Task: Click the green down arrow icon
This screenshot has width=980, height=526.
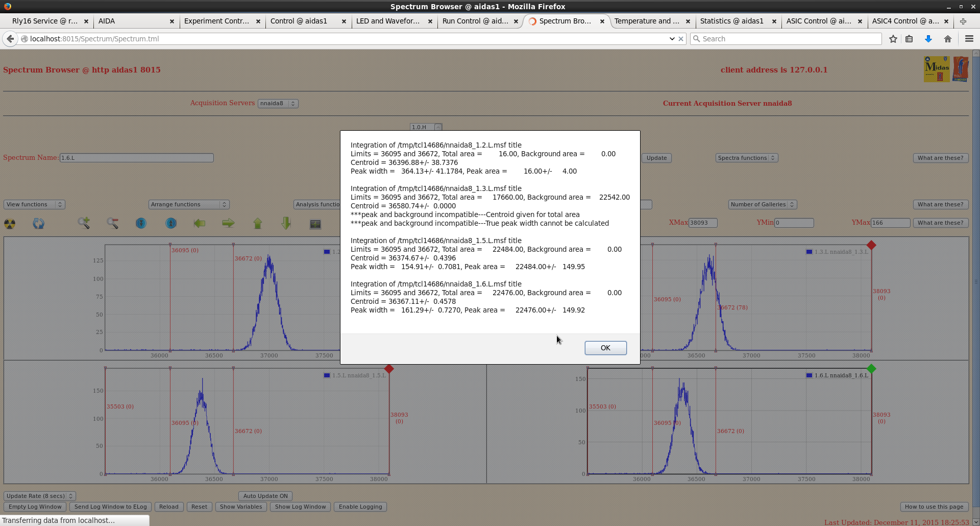Action: (x=286, y=223)
